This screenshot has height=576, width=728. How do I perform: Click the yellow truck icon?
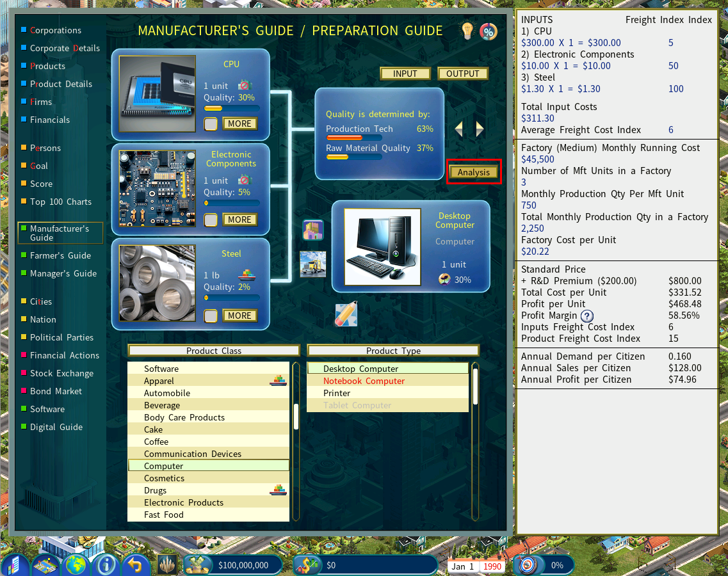313,264
